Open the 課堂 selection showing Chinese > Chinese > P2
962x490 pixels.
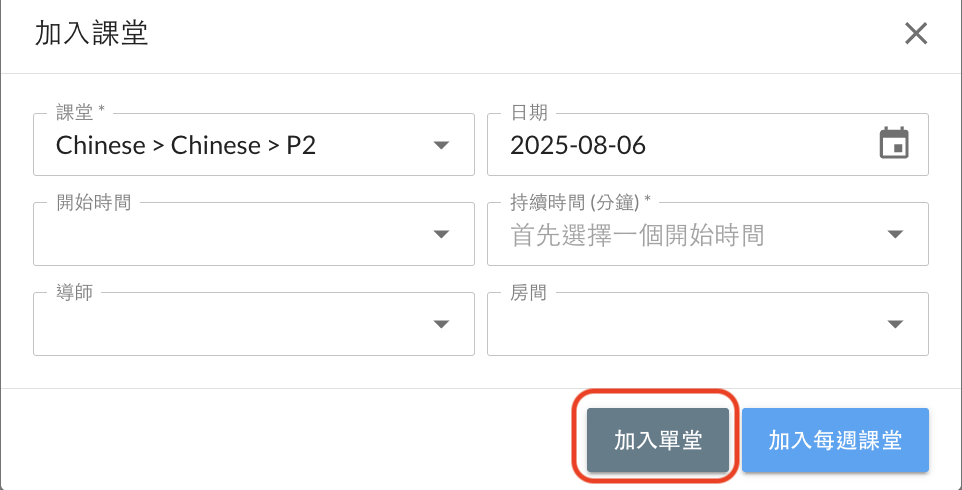[x=254, y=144]
